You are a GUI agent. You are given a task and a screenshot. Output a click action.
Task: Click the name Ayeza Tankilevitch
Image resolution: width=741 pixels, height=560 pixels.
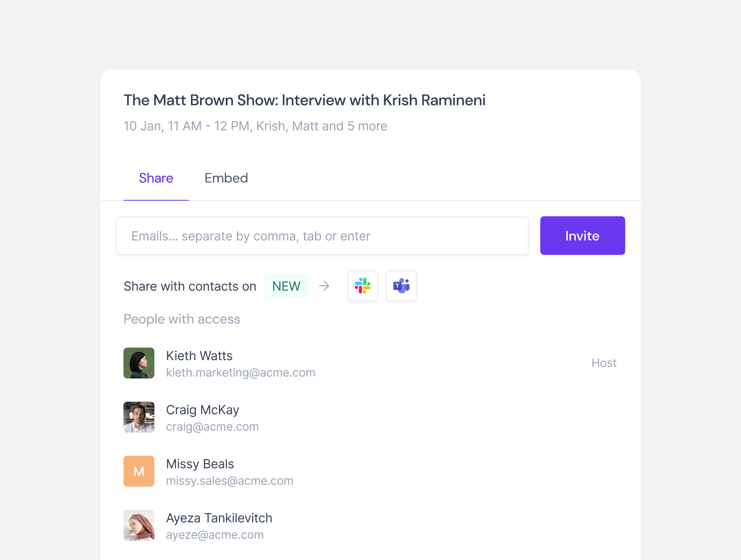(x=219, y=518)
